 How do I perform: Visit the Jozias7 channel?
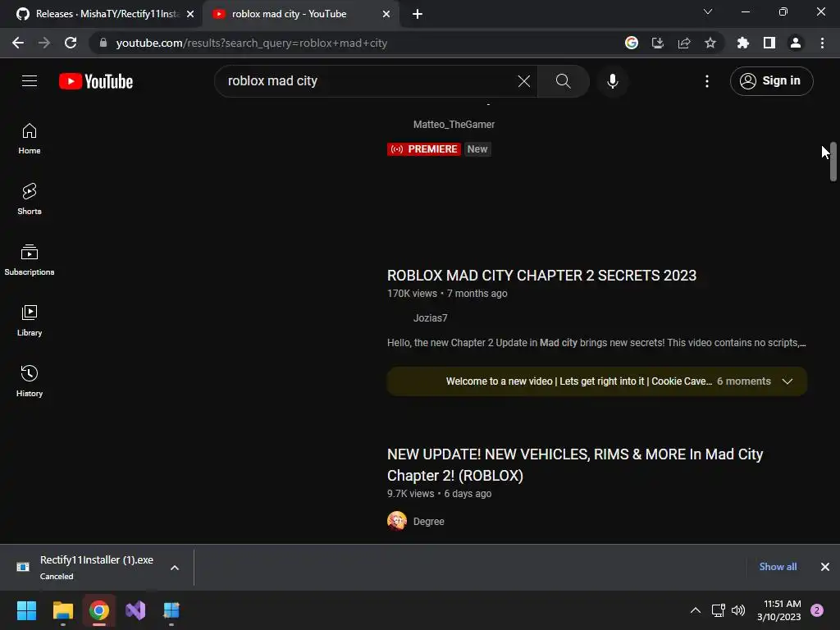tap(430, 318)
